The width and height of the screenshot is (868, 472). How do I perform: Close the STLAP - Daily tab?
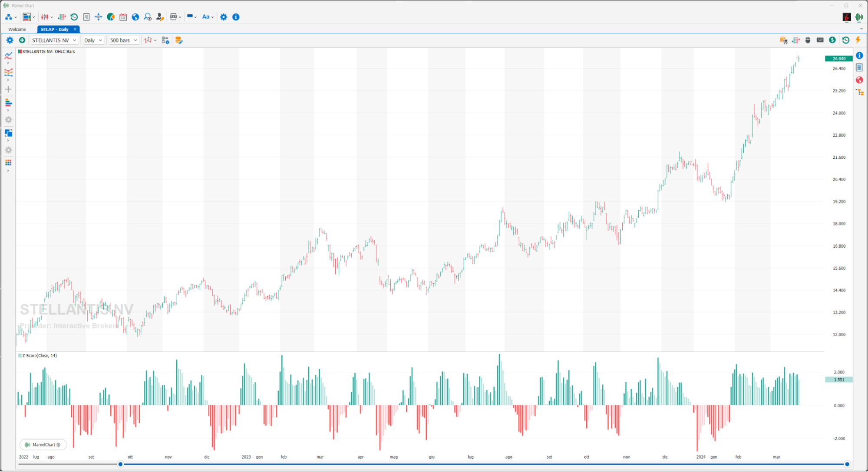(75, 29)
